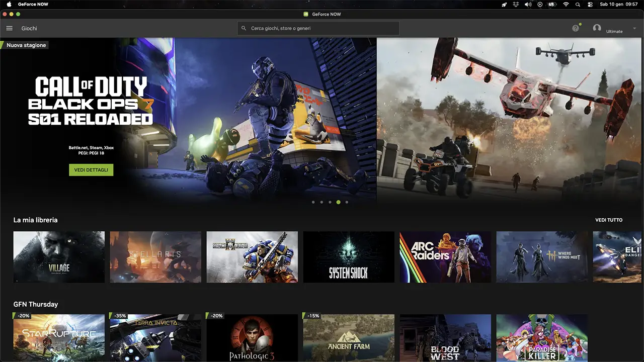The height and width of the screenshot is (362, 644).
Task: Select the System Shock game tile
Action: (349, 256)
